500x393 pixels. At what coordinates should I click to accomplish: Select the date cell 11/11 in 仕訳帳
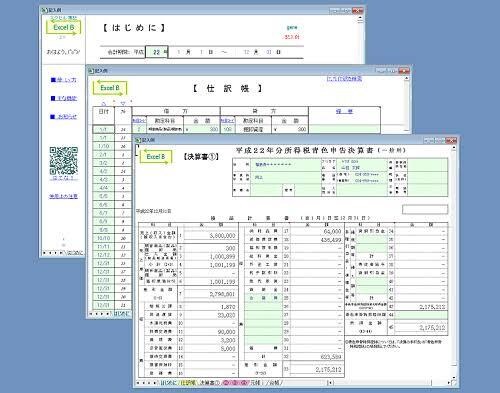point(103,246)
